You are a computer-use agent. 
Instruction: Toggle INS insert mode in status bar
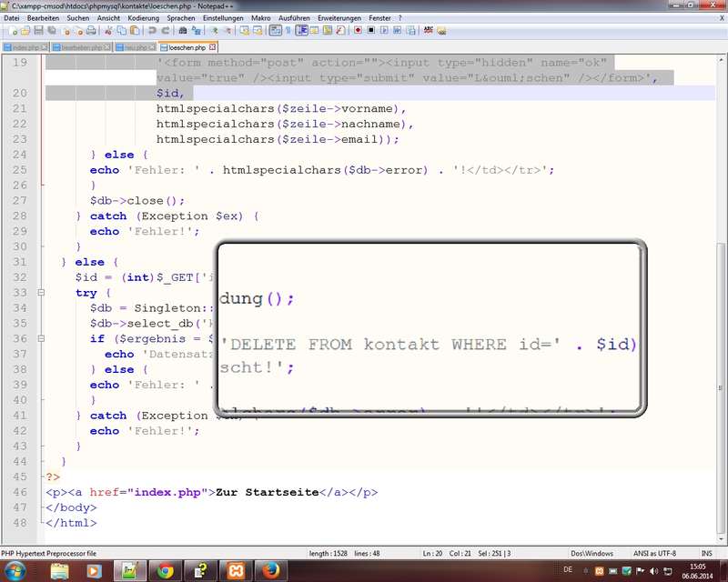click(706, 553)
